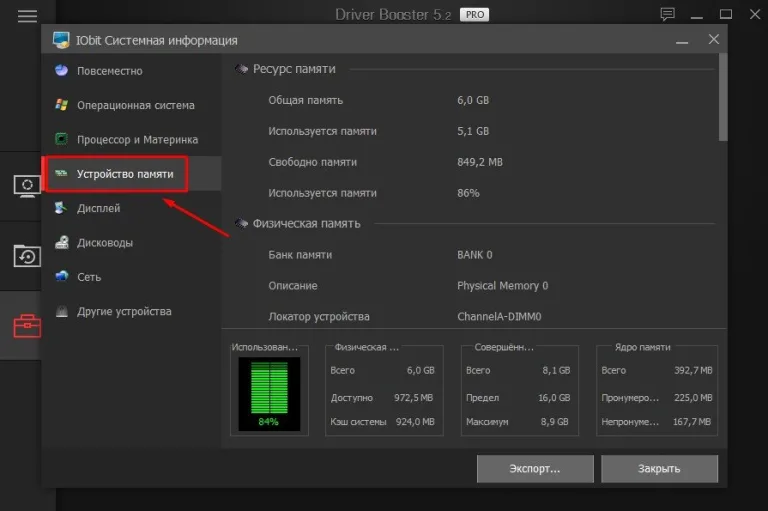Click the green 84% memory usage gauge

(269, 394)
